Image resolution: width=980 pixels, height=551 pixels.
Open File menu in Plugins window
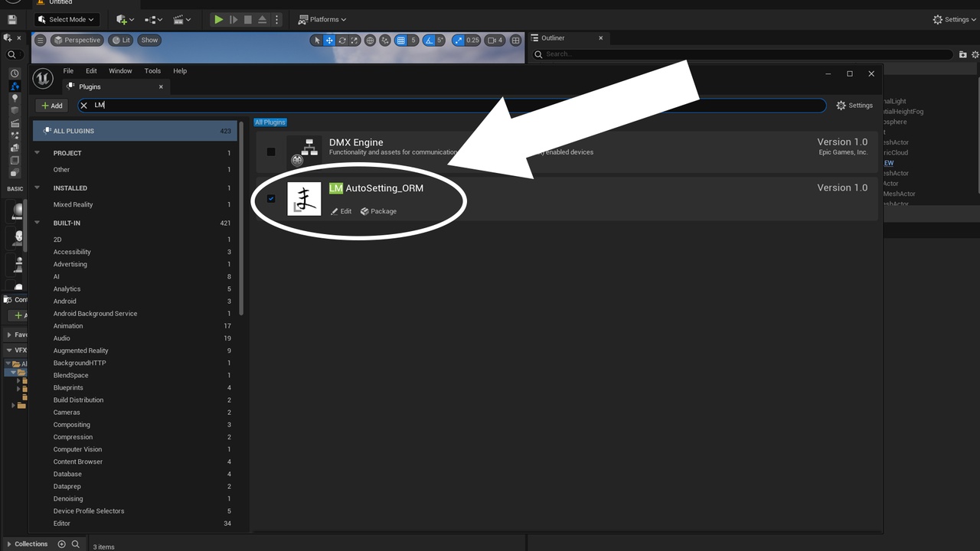tap(68, 71)
